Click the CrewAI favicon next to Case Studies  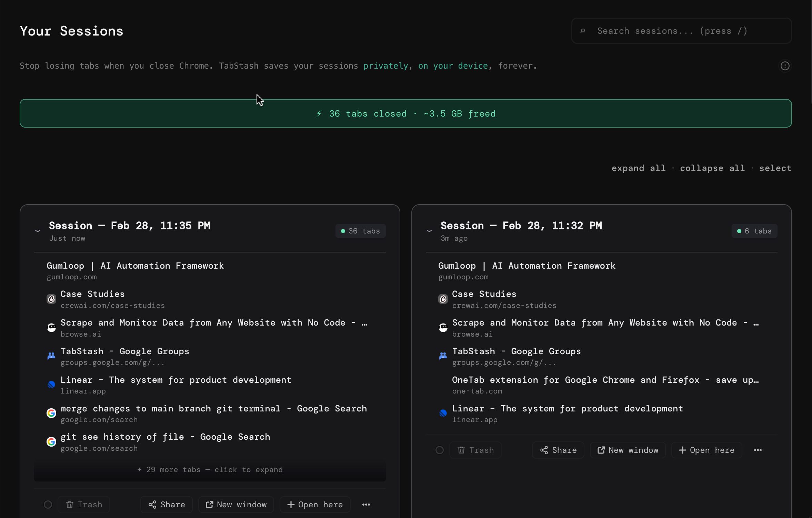click(51, 299)
